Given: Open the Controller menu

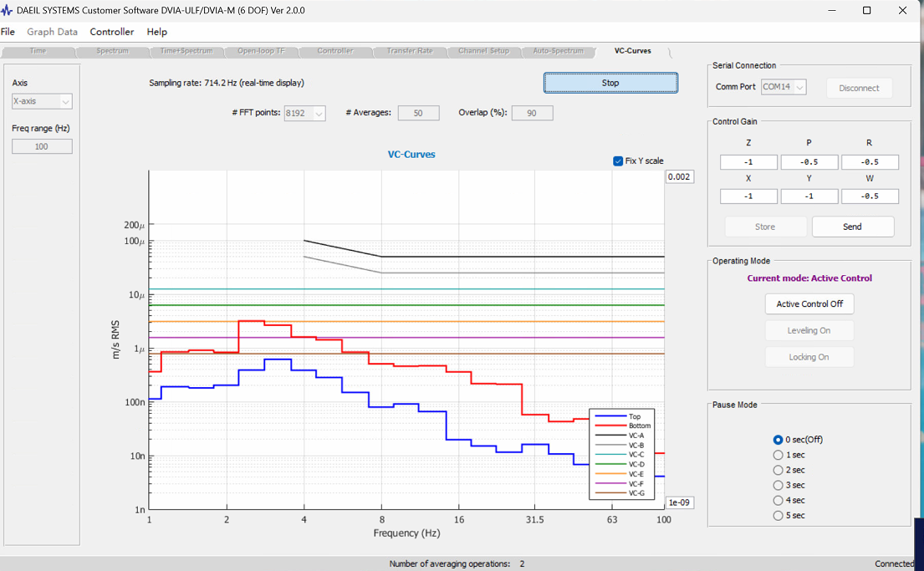Looking at the screenshot, I should click(112, 32).
